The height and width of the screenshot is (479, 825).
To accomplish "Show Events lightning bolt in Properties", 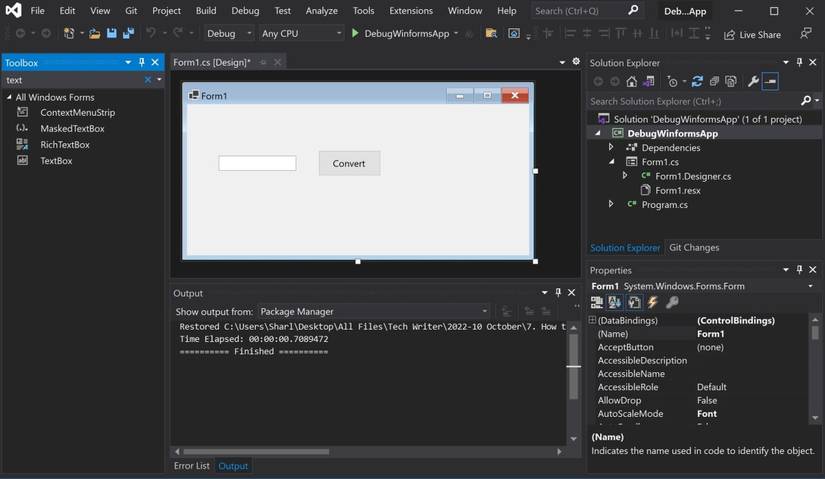I will (653, 302).
